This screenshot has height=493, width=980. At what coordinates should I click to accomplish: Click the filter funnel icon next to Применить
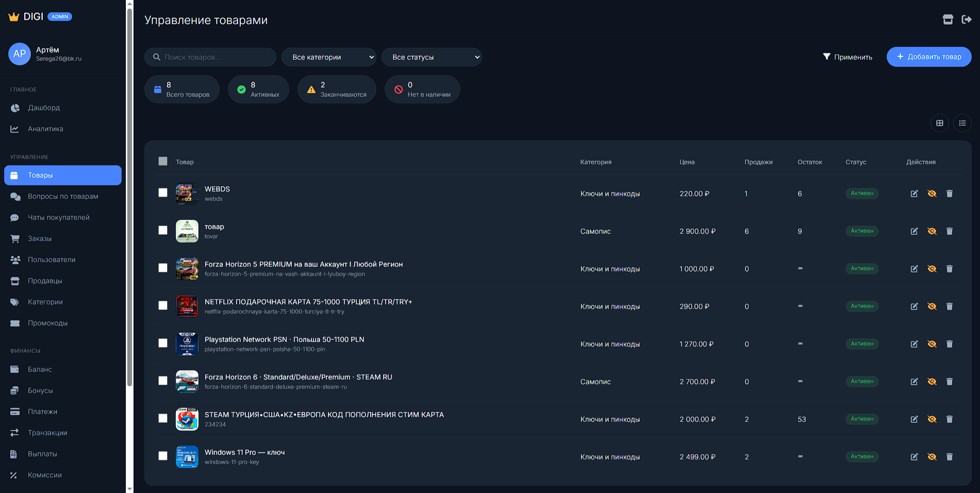[x=826, y=57]
